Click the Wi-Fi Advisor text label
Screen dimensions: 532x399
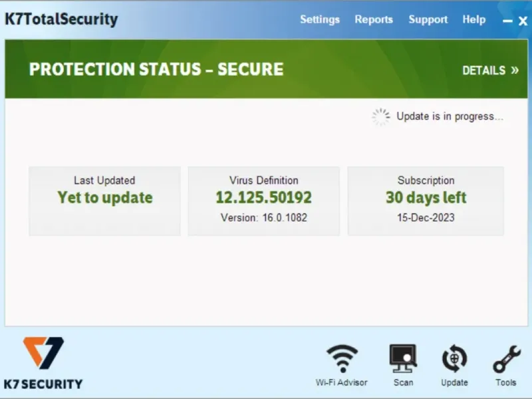[x=341, y=382]
